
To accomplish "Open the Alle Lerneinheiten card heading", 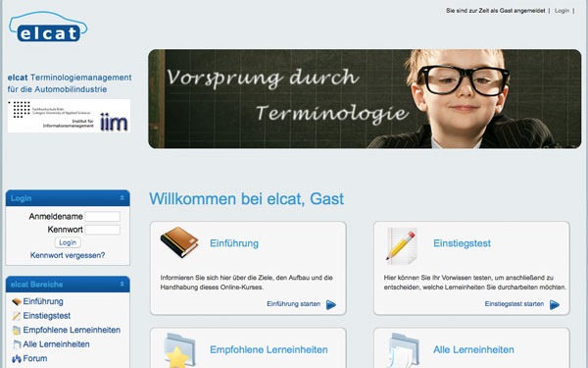I will pyautogui.click(x=473, y=349).
